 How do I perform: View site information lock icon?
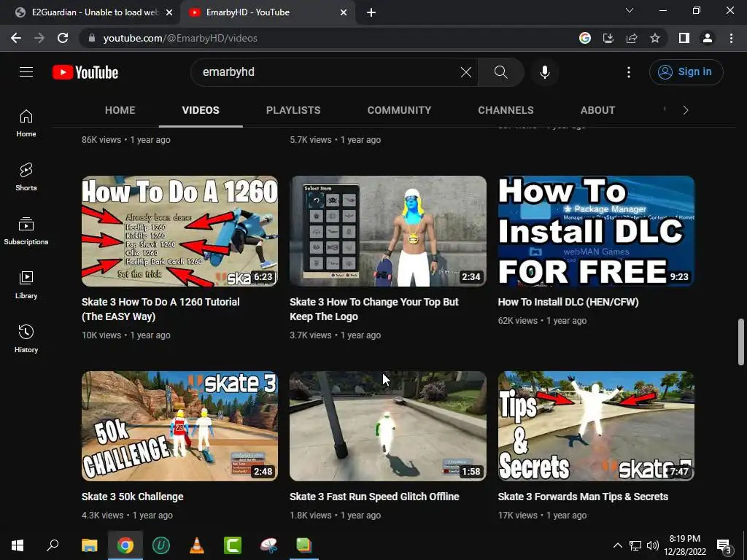[92, 38]
